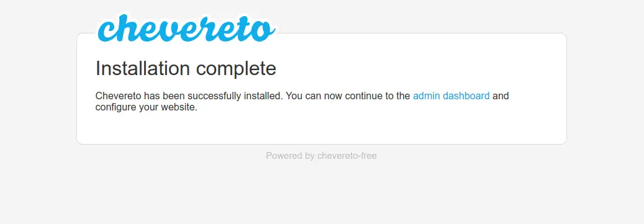644x224 pixels.
Task: Open the admin dashboard link
Action: point(451,96)
